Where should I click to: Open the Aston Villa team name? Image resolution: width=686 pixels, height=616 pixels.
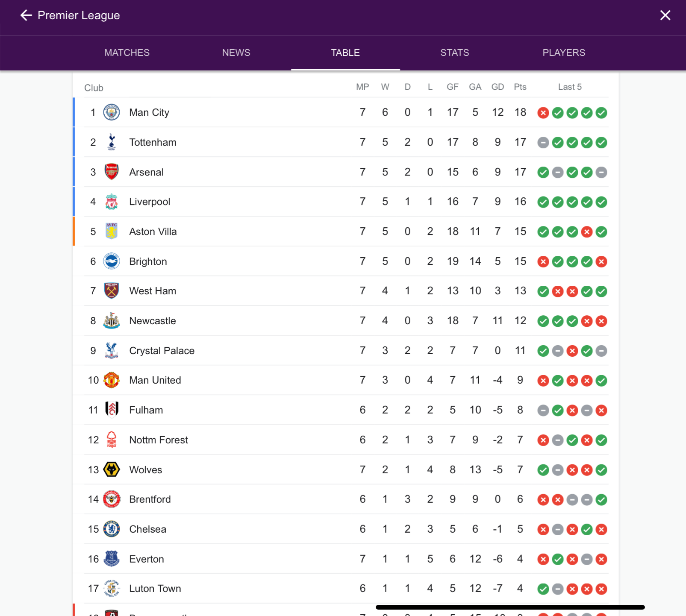(153, 232)
